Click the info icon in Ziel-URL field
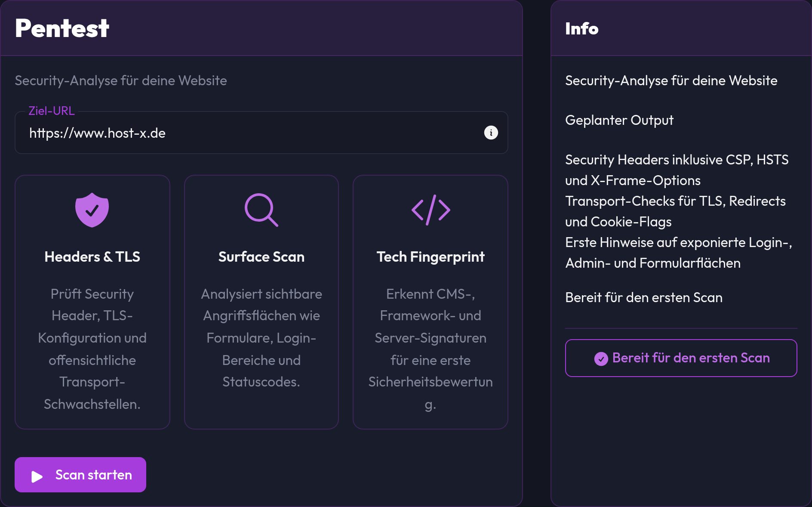 pos(491,133)
